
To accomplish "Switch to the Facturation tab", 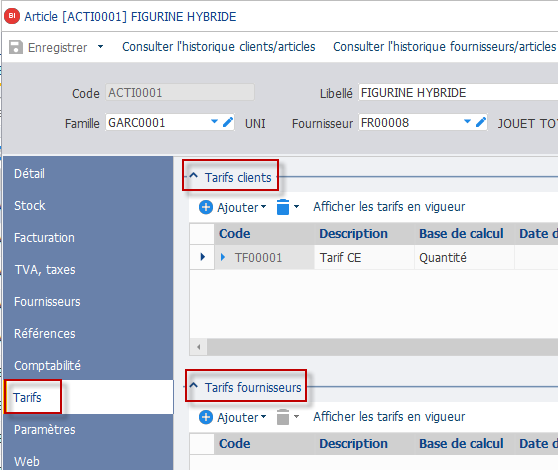I will (x=88, y=238).
